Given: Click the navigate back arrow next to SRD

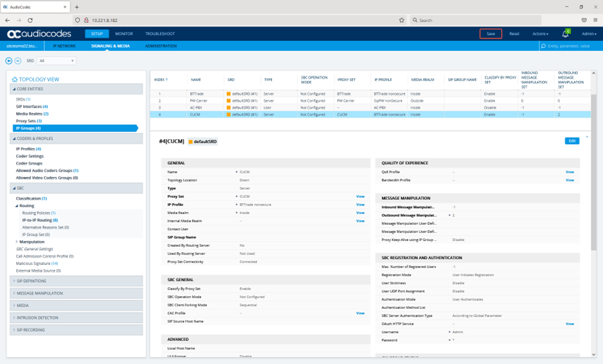Looking at the screenshot, I should [x=8, y=61].
